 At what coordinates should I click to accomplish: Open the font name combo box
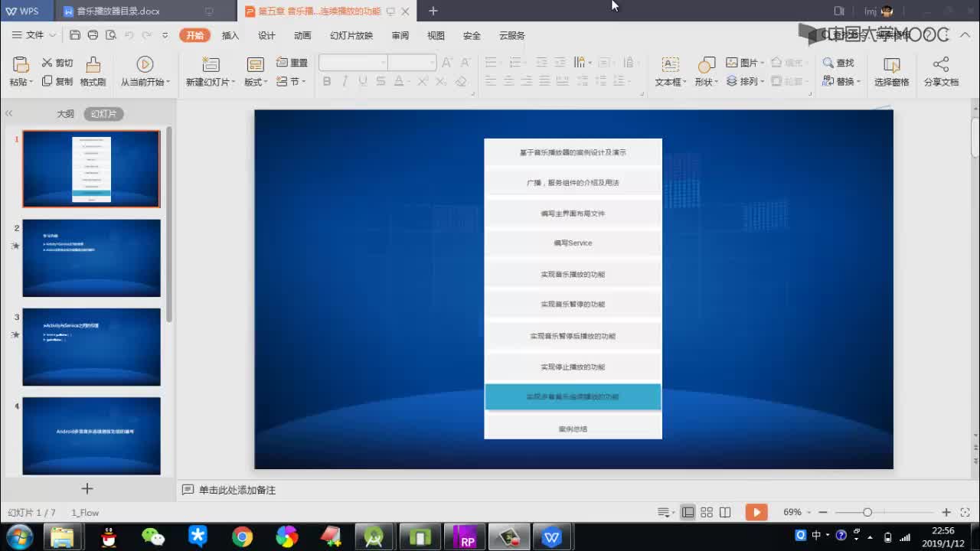[353, 63]
